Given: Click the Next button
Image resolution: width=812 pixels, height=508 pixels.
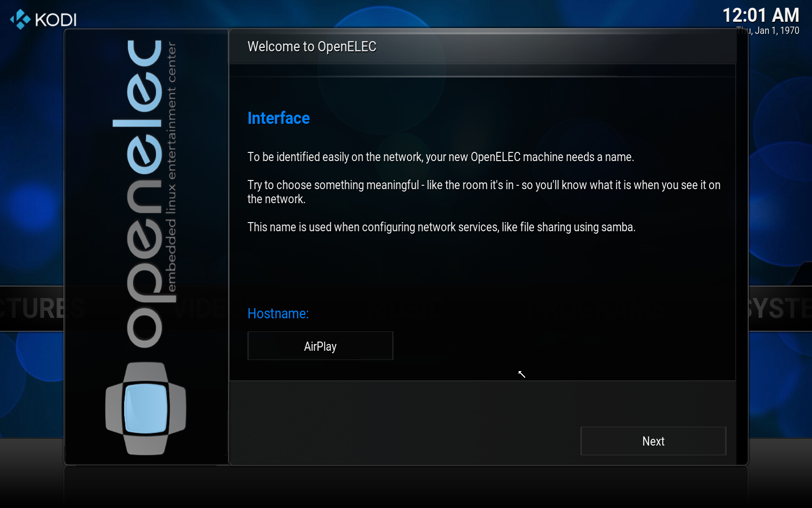Looking at the screenshot, I should point(653,441).
